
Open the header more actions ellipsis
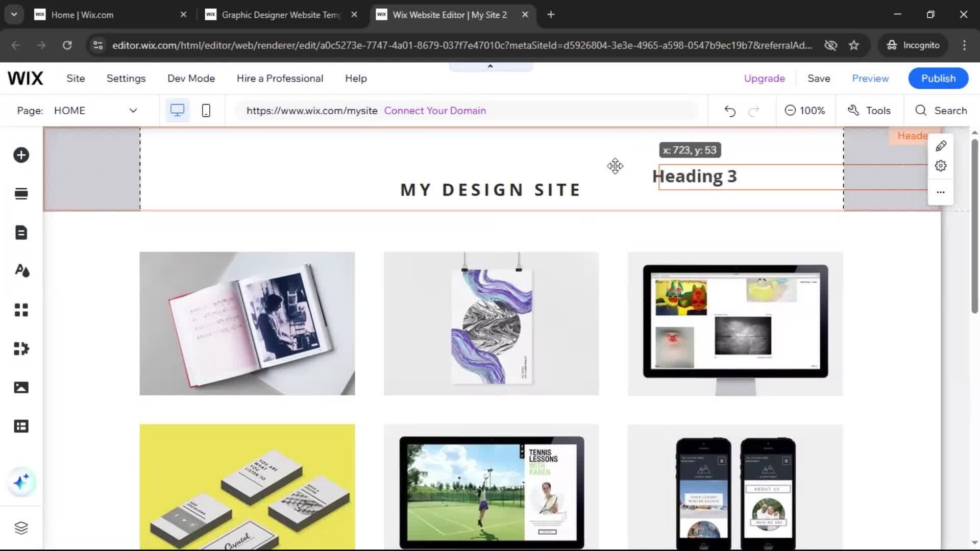[x=941, y=192]
